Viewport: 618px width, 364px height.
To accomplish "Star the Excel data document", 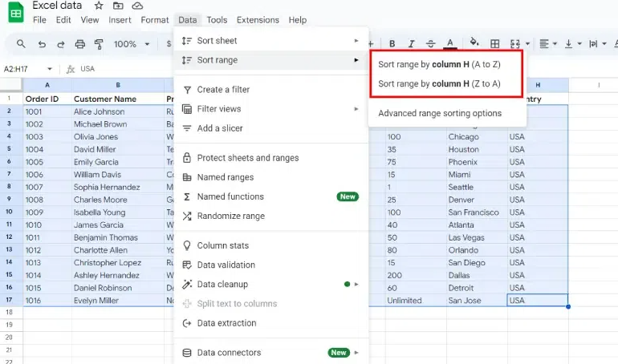I will 99,6.
